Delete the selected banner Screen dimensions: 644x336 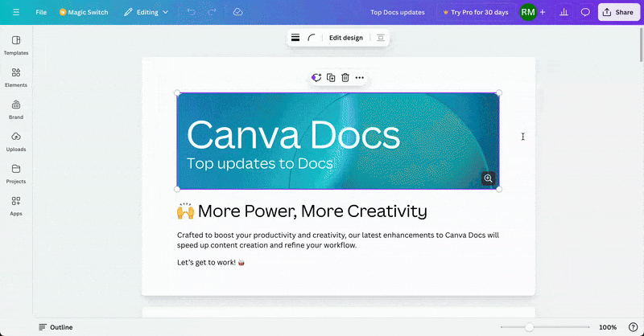click(x=345, y=77)
